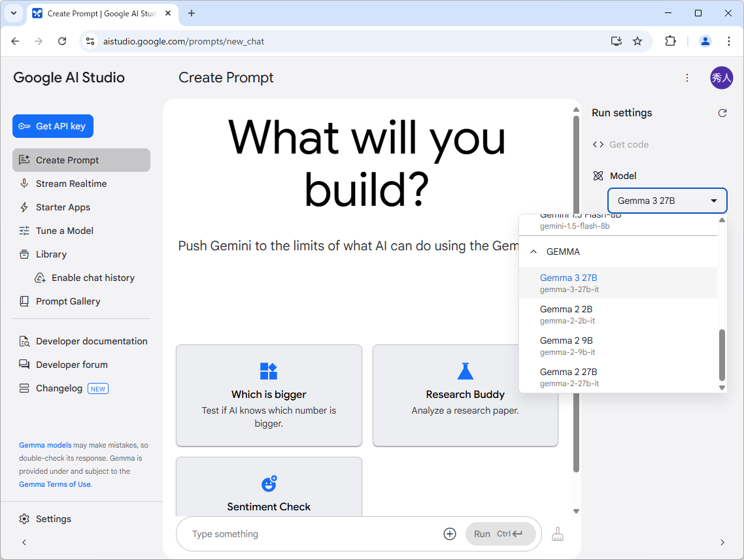
Task: Open Tune a Model from the sidebar icon
Action: point(24,231)
